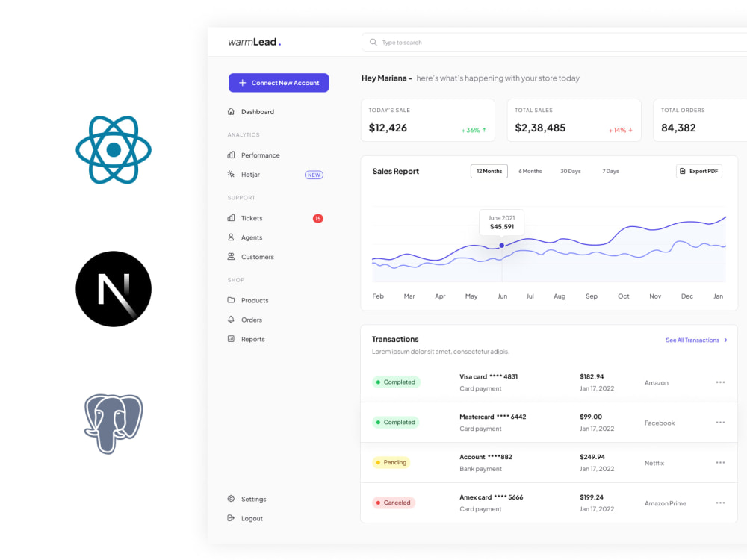Click the +14% total sales indicator
This screenshot has width=747, height=560.
(x=620, y=130)
